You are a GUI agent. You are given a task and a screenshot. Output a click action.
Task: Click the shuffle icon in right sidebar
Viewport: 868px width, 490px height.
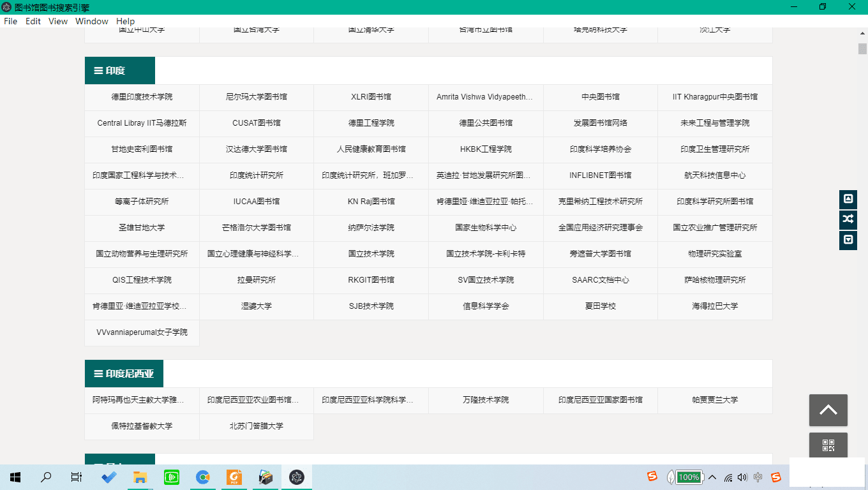click(x=848, y=220)
